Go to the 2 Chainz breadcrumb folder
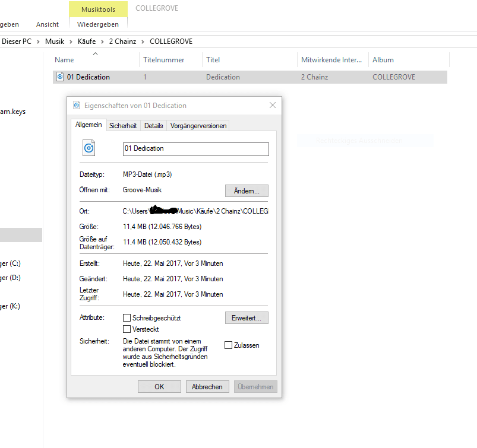The height and width of the screenshot is (448, 477). pos(122,42)
